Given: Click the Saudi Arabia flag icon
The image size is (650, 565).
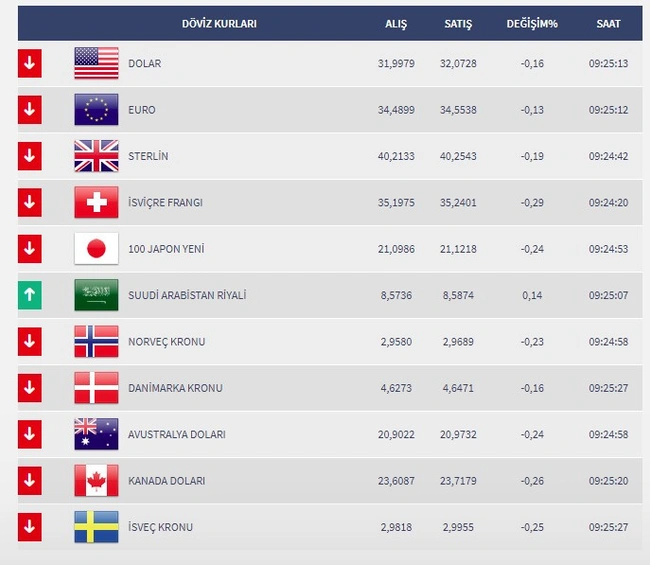Looking at the screenshot, I should [x=96, y=295].
